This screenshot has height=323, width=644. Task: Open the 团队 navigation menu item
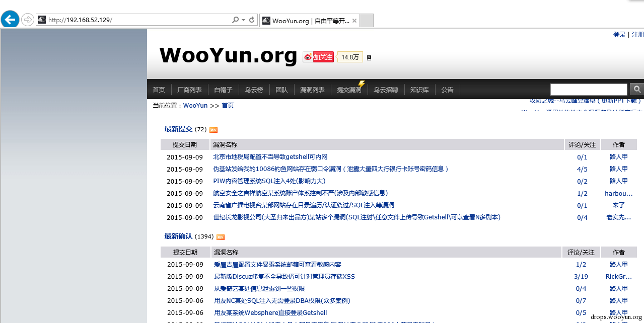click(x=281, y=90)
